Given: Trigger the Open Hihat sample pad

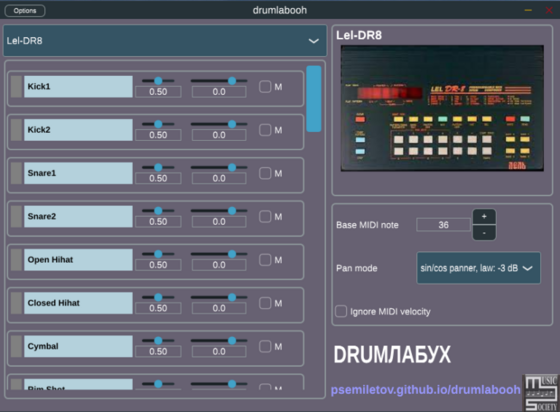Looking at the screenshot, I should point(78,260).
